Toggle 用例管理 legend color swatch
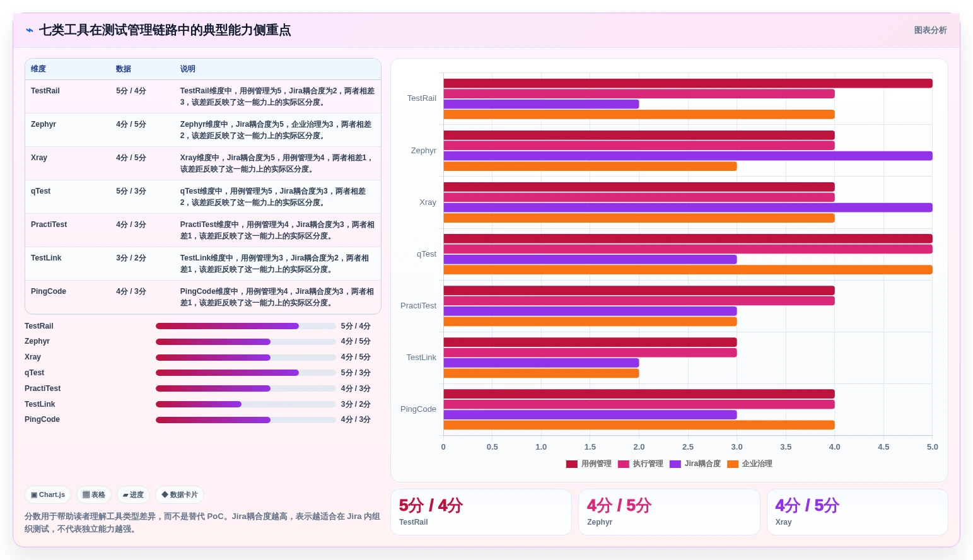The image size is (973, 560). (x=572, y=464)
